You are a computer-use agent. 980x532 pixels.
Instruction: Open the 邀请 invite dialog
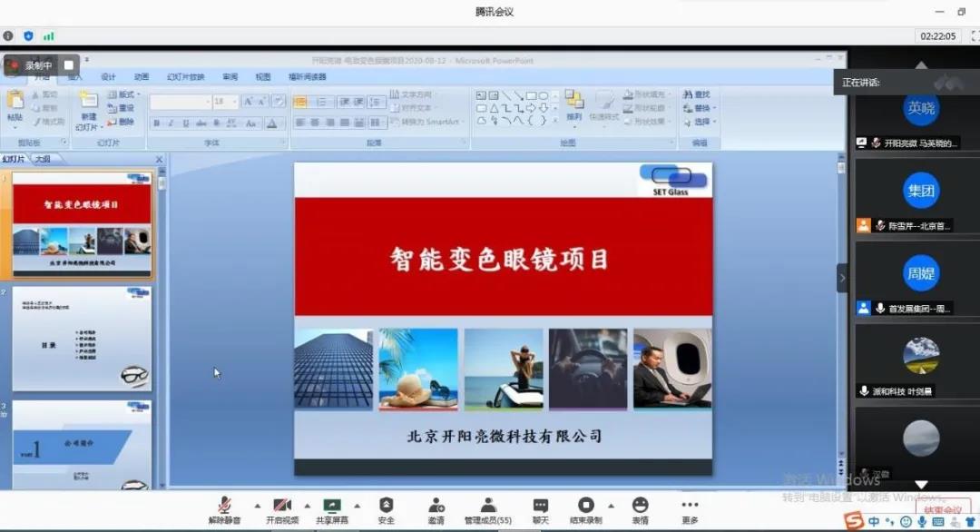pyautogui.click(x=436, y=510)
